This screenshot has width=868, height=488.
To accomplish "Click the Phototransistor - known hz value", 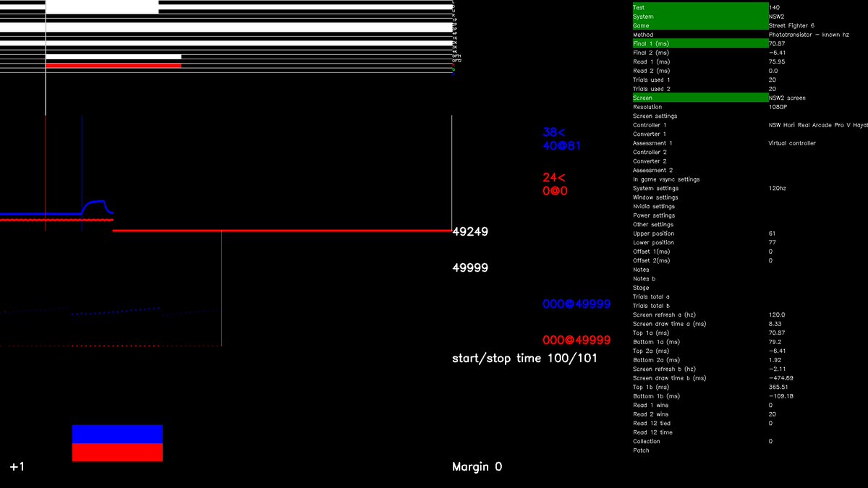I will [808, 35].
